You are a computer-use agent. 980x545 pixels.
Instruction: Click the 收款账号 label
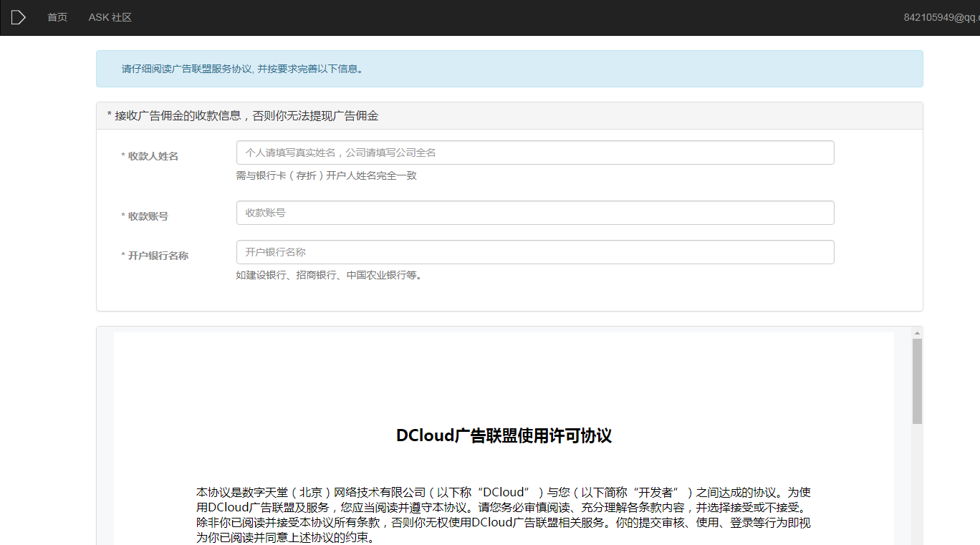[x=145, y=216]
